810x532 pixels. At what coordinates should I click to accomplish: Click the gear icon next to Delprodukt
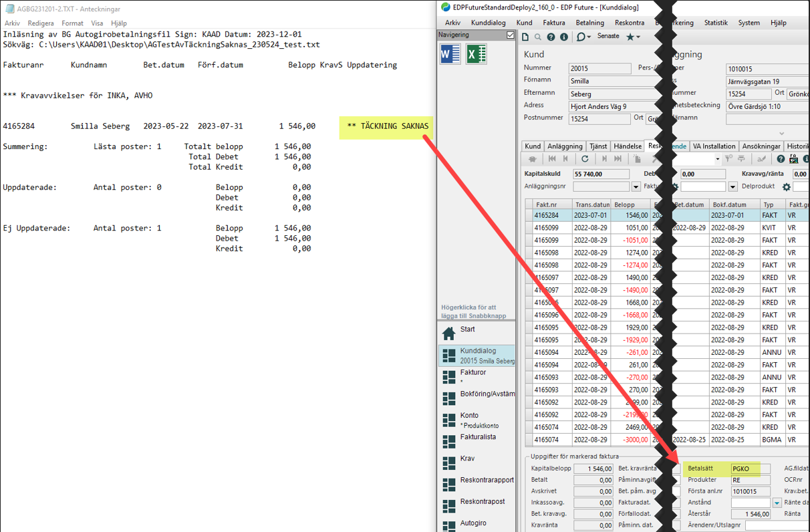pyautogui.click(x=786, y=187)
